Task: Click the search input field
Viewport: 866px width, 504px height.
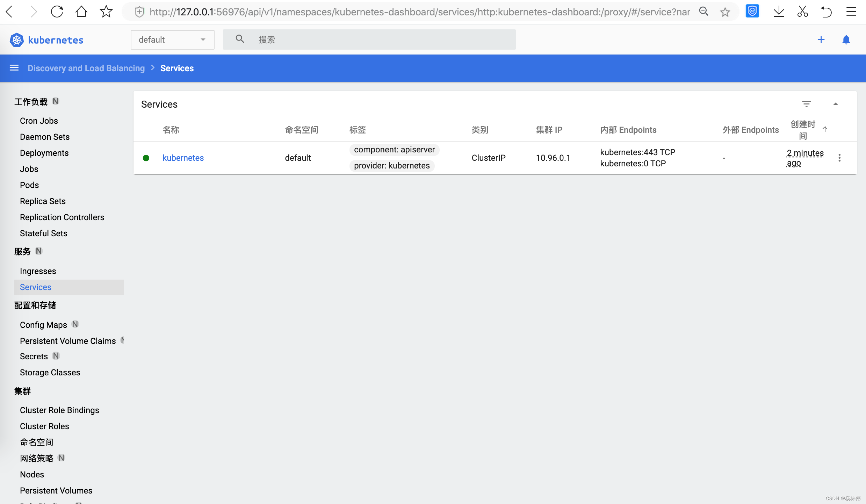Action: 384,40
